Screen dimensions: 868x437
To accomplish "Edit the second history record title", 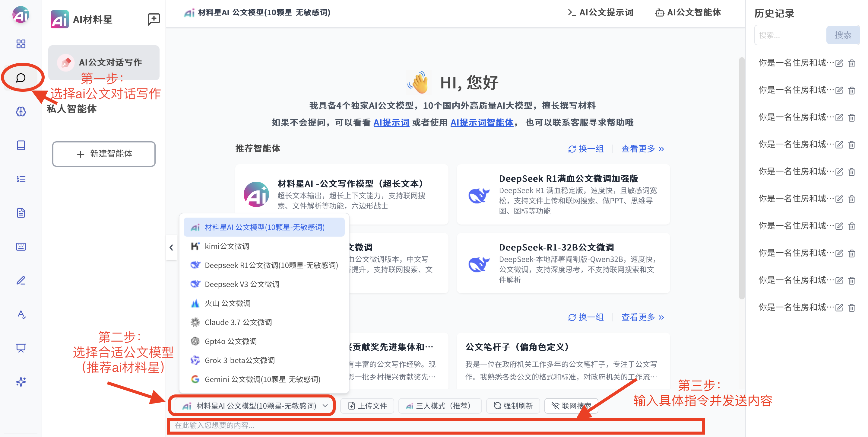I will [x=839, y=90].
